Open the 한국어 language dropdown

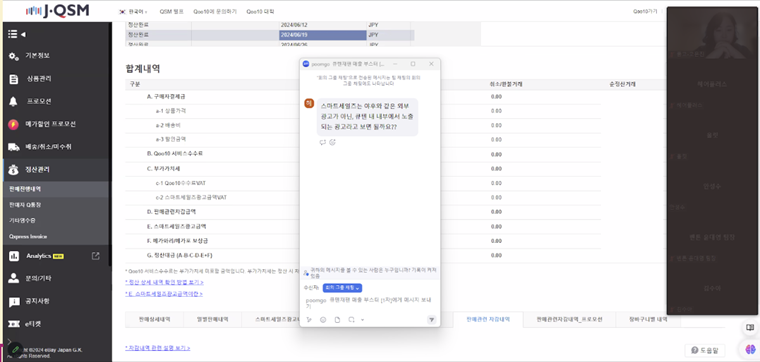click(x=133, y=11)
